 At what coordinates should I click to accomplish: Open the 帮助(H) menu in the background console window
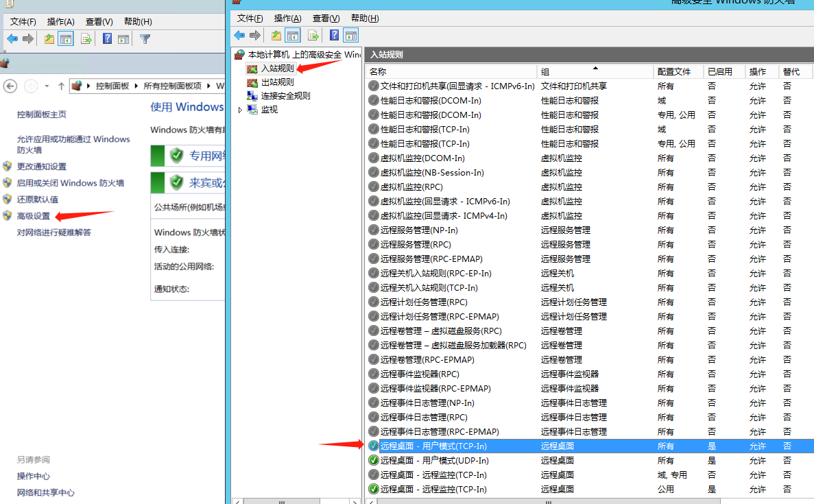[138, 22]
